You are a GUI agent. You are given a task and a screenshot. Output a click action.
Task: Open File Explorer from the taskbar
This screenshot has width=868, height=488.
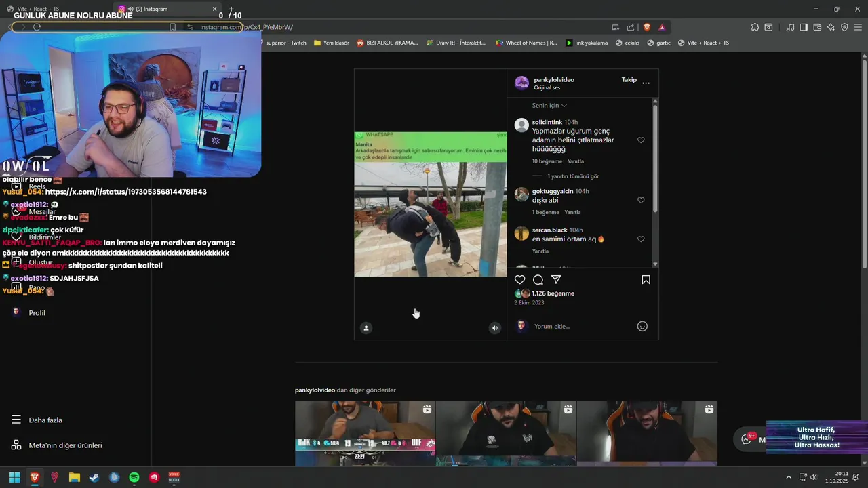tap(75, 477)
